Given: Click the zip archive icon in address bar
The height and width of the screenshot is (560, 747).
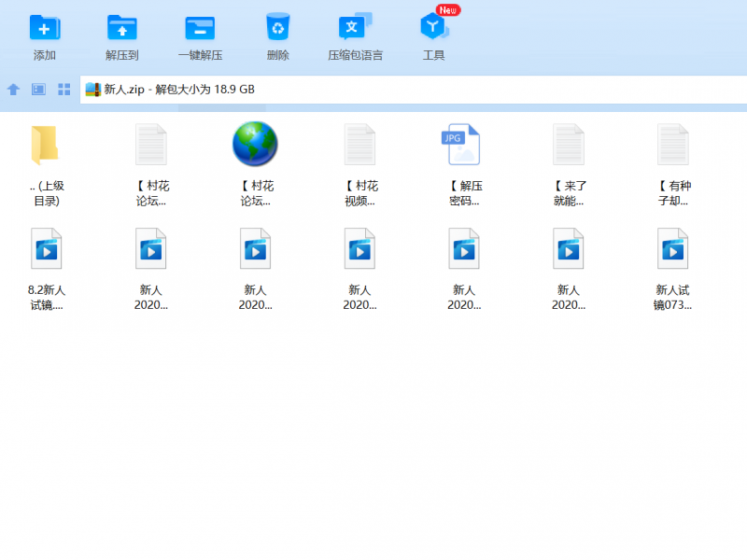Looking at the screenshot, I should click(x=92, y=90).
